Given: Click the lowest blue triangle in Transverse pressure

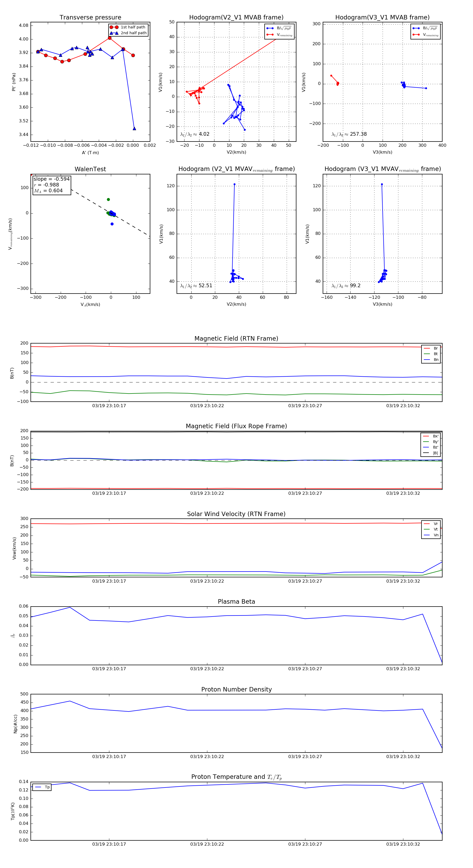Looking at the screenshot, I should pos(134,128).
